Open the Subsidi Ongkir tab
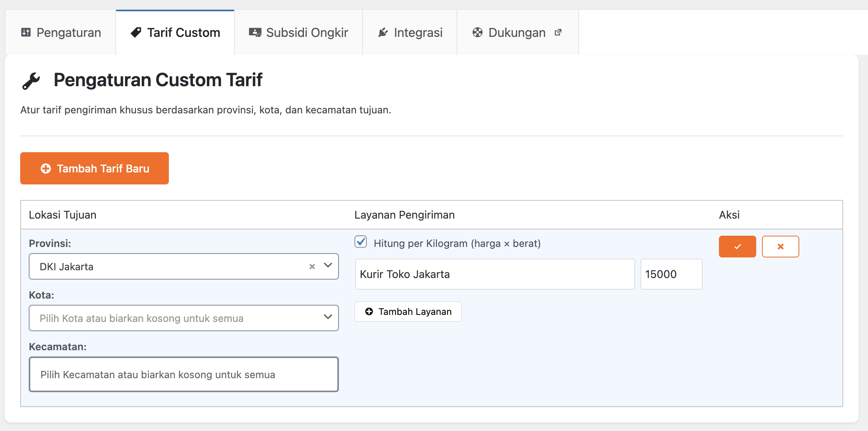This screenshot has height=431, width=868. tap(307, 33)
